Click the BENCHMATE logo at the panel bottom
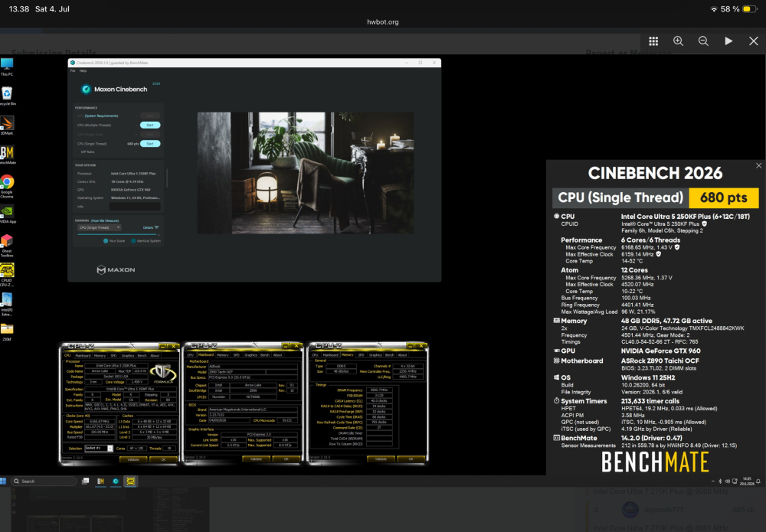 (x=655, y=462)
